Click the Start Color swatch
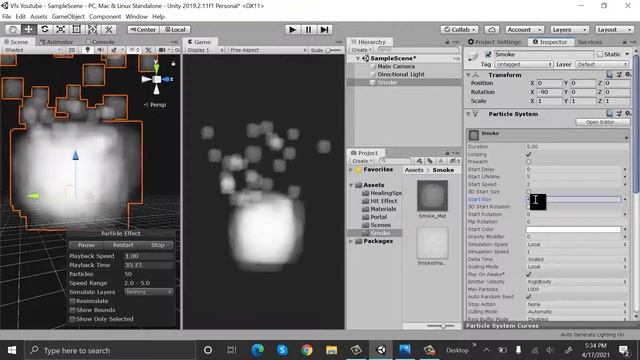This screenshot has width=640, height=360. coord(573,229)
